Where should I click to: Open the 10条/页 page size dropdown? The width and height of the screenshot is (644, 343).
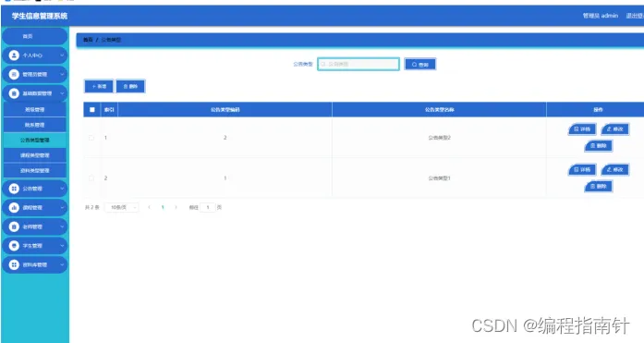(x=122, y=207)
